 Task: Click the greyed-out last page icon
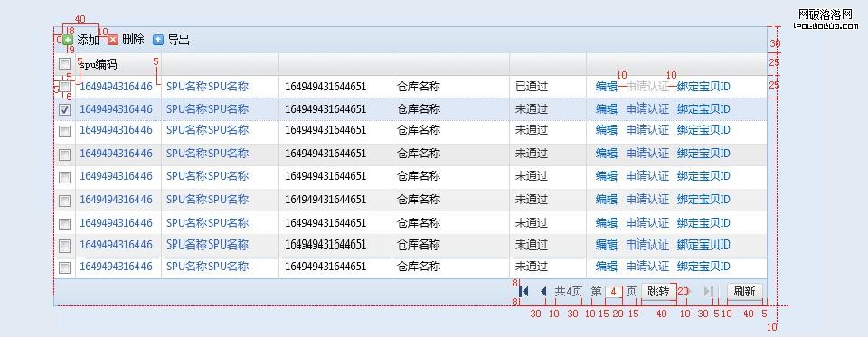pyautogui.click(x=709, y=291)
